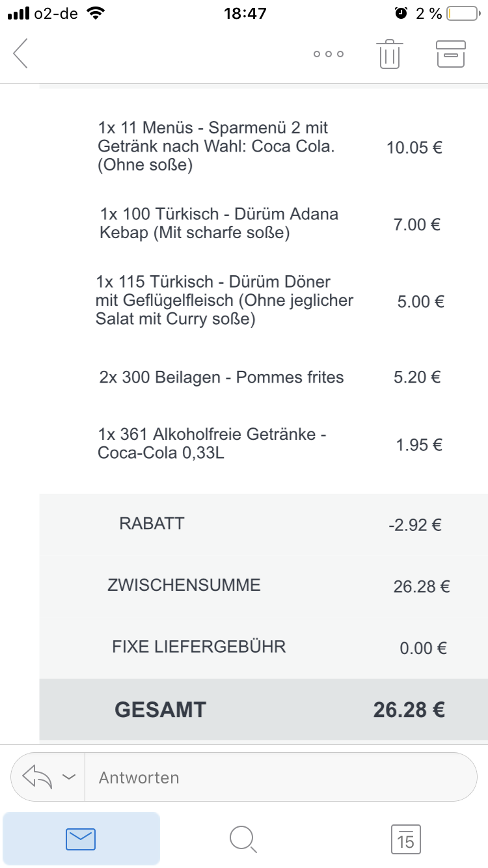
Task: Tap the battery indicator in status bar
Action: pyautogui.click(x=463, y=13)
